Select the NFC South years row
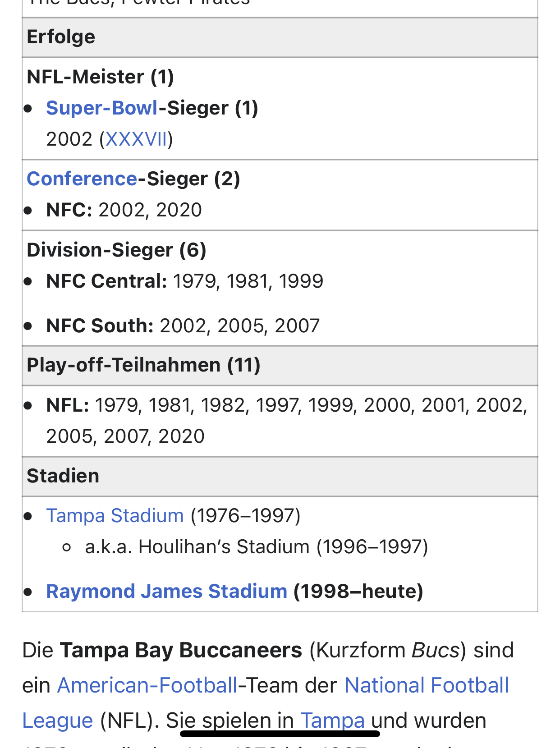The image size is (560, 748). coord(183,326)
